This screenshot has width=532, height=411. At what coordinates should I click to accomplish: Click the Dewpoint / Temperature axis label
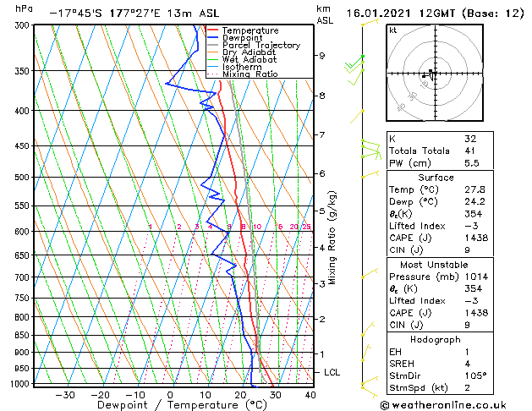(170, 405)
